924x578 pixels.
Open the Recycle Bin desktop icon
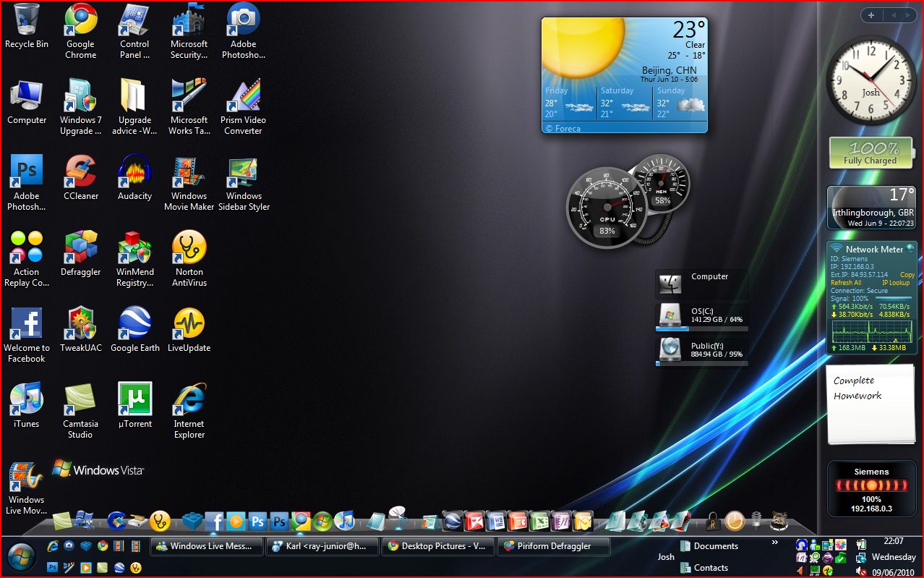(x=27, y=27)
